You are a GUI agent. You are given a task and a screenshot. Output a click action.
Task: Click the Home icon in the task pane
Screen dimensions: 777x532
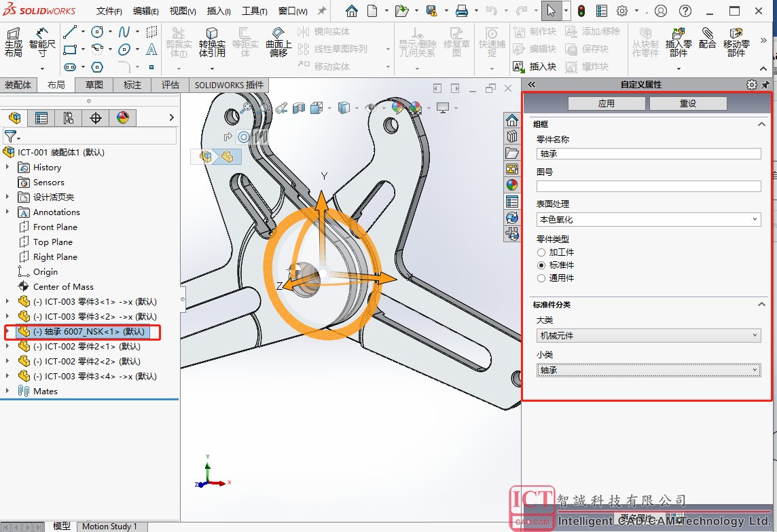pyautogui.click(x=512, y=121)
